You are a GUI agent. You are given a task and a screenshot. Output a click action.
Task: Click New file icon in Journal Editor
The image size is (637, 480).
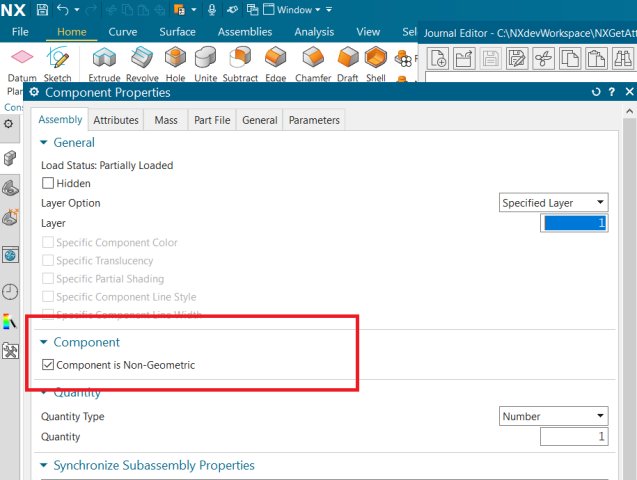(x=438, y=58)
